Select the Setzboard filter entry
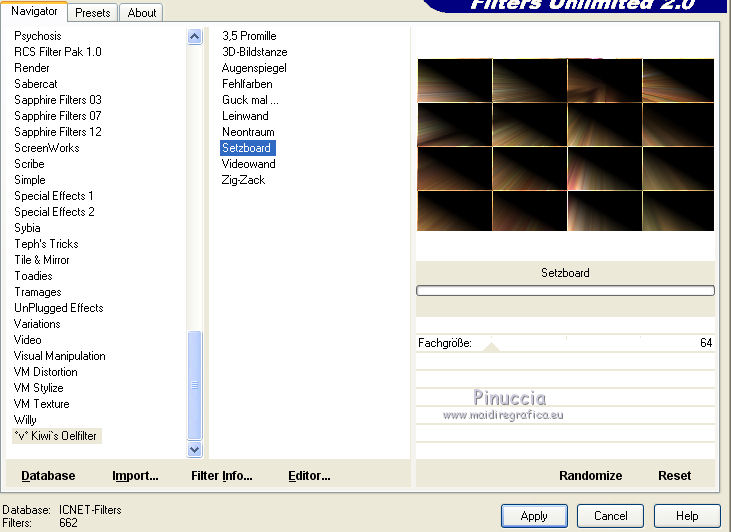This screenshot has width=731, height=532. click(248, 148)
